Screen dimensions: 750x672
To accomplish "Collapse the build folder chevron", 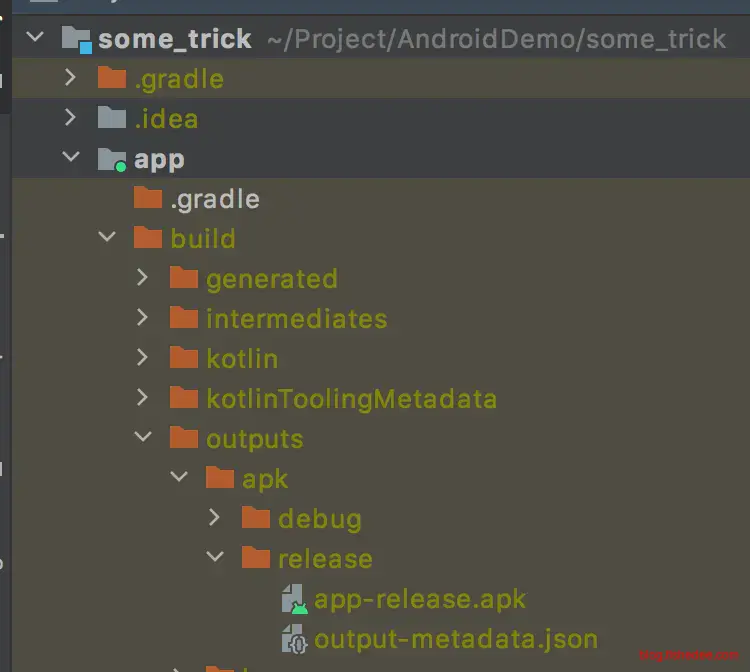I will (x=106, y=238).
